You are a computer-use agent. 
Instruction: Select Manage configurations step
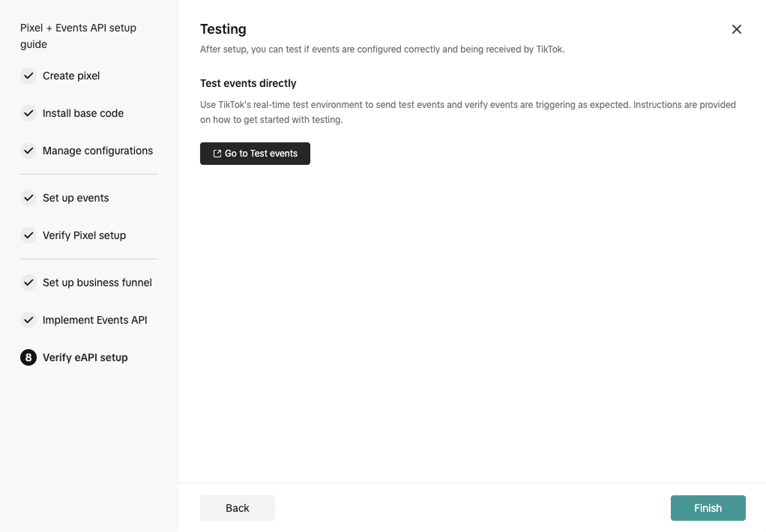point(97,151)
